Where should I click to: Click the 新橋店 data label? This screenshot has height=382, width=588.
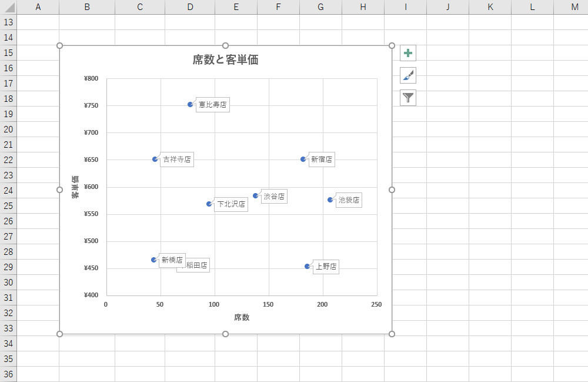coord(172,260)
